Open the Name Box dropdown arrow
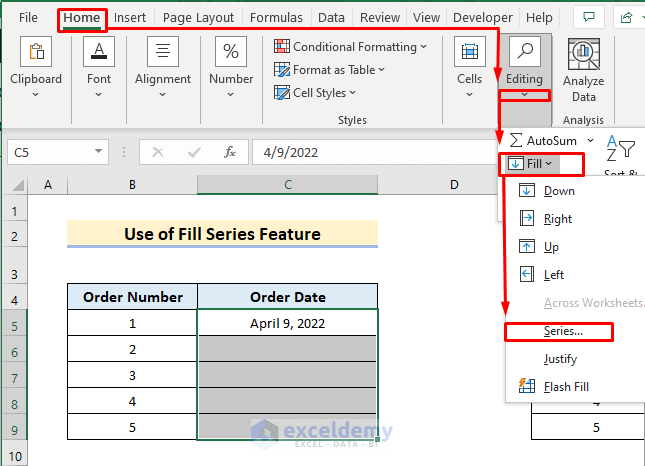The height and width of the screenshot is (466, 645). click(98, 151)
